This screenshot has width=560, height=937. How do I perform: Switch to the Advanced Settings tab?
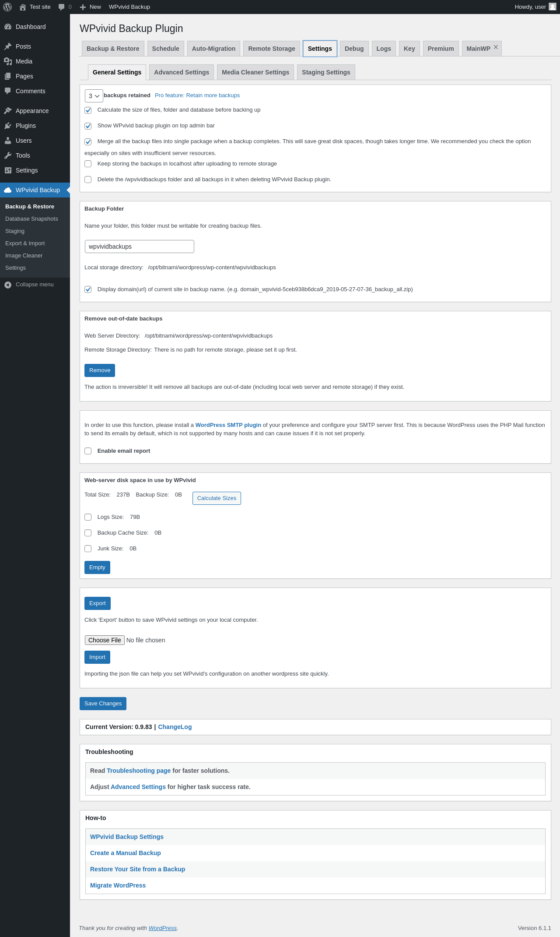182,72
